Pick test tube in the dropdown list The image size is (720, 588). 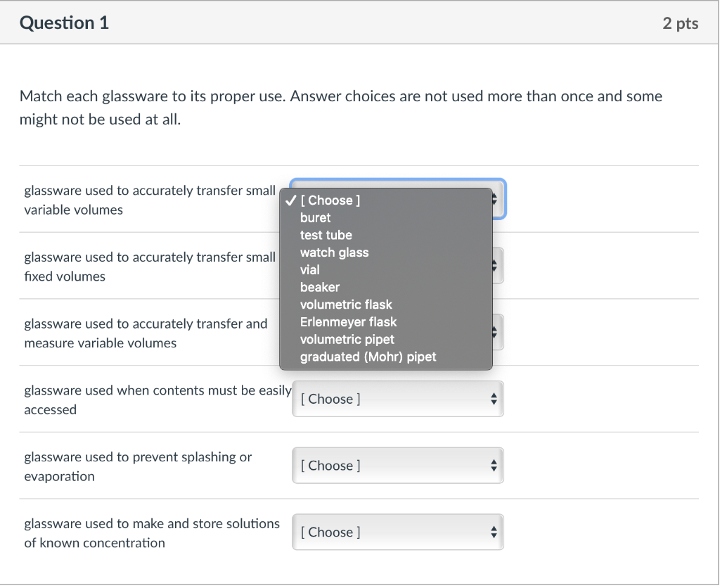pos(386,235)
